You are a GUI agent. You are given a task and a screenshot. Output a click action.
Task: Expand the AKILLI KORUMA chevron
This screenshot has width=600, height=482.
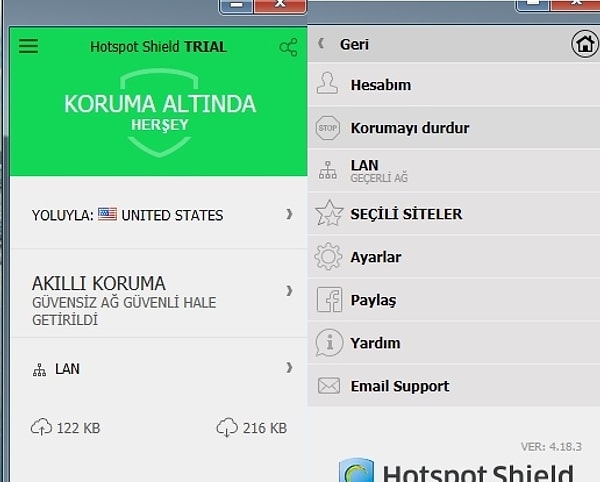coord(289,291)
